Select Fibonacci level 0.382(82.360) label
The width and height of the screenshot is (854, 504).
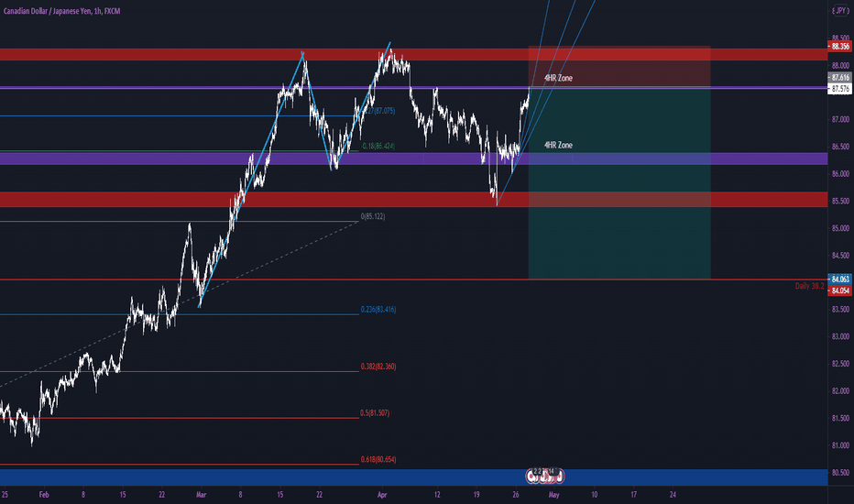(378, 367)
